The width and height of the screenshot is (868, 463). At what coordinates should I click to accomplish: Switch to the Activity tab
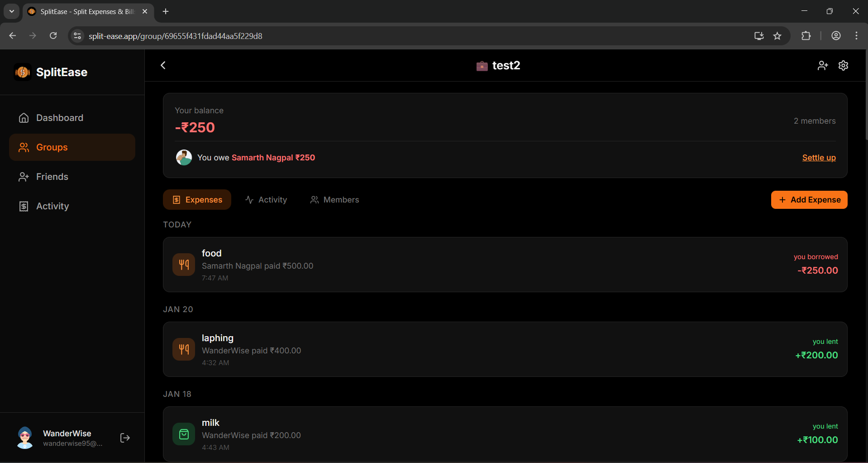(266, 199)
